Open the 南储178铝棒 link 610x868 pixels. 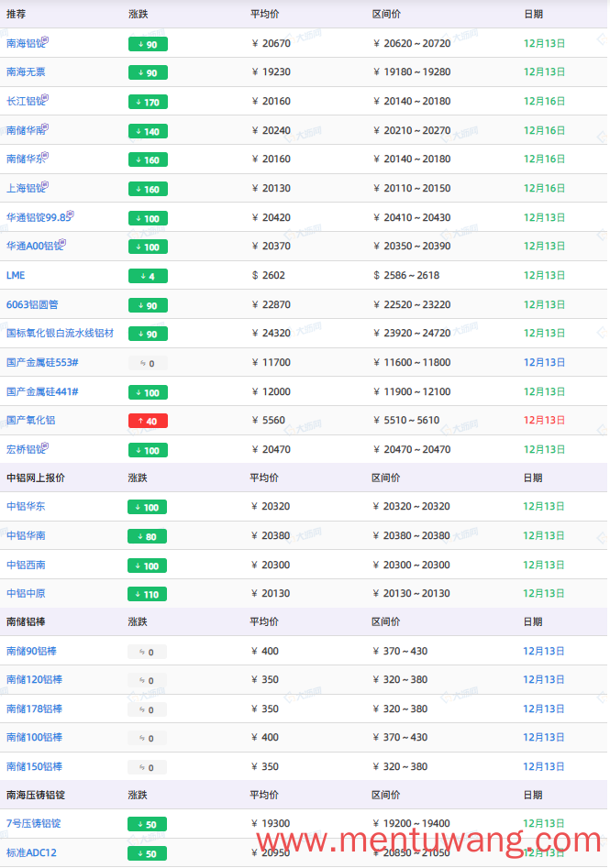pyautogui.click(x=34, y=709)
